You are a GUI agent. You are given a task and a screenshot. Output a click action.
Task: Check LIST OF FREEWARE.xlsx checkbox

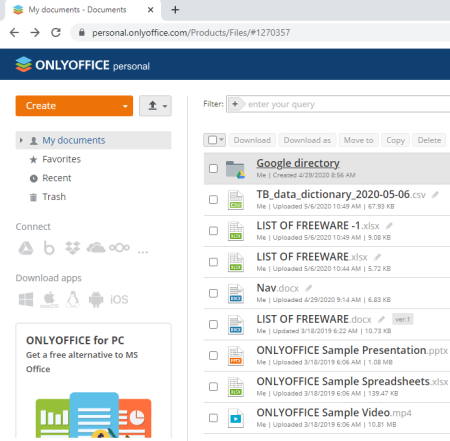point(213,262)
